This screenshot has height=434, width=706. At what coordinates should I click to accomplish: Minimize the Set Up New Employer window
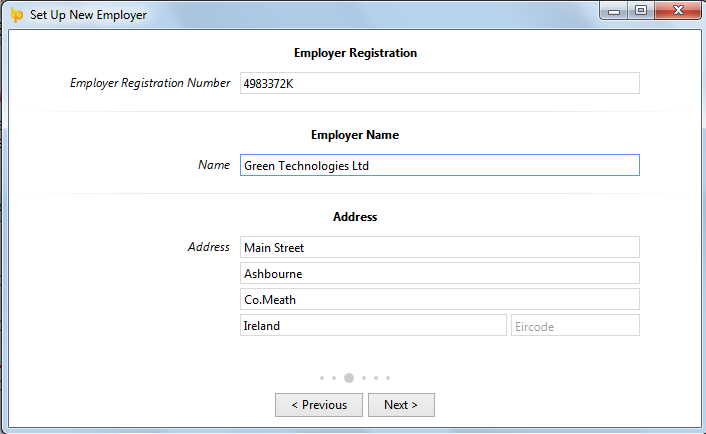614,11
